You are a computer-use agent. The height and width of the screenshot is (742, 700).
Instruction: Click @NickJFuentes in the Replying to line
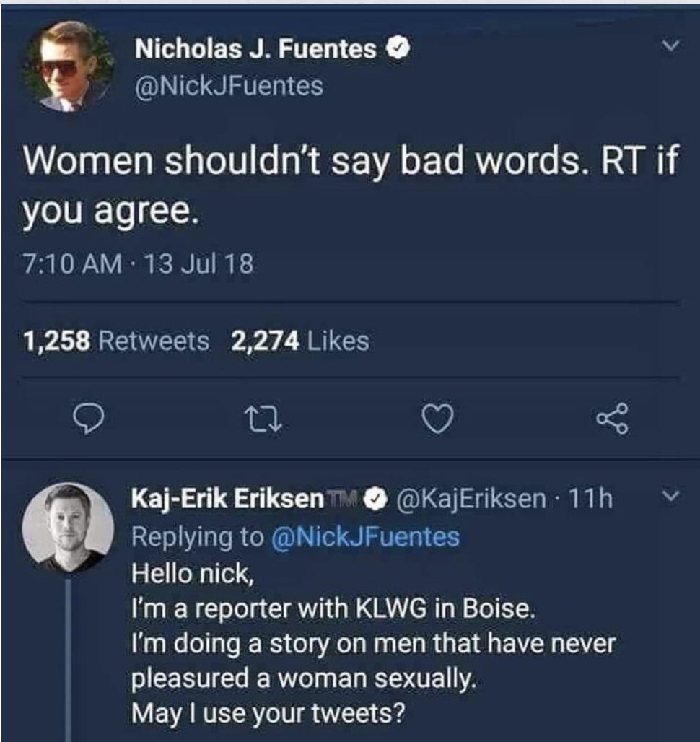click(365, 536)
